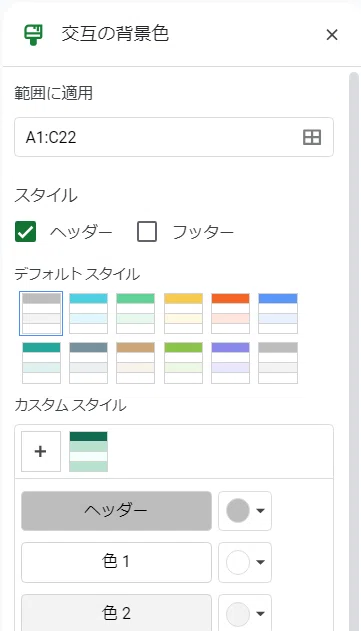361x631 pixels.
Task: Open the 色 1 color dropdown
Action: (245, 562)
